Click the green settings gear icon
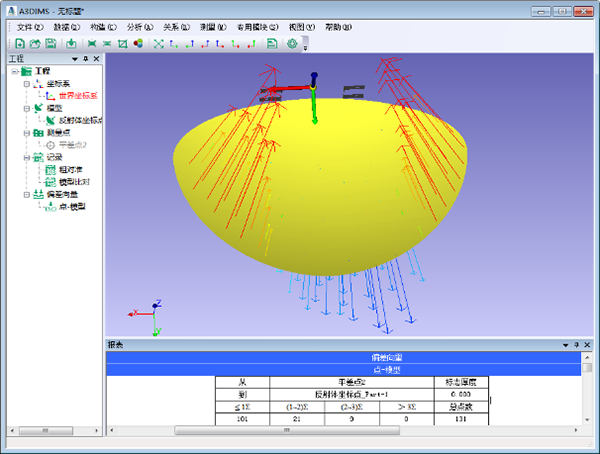The image size is (600, 454). (x=292, y=44)
